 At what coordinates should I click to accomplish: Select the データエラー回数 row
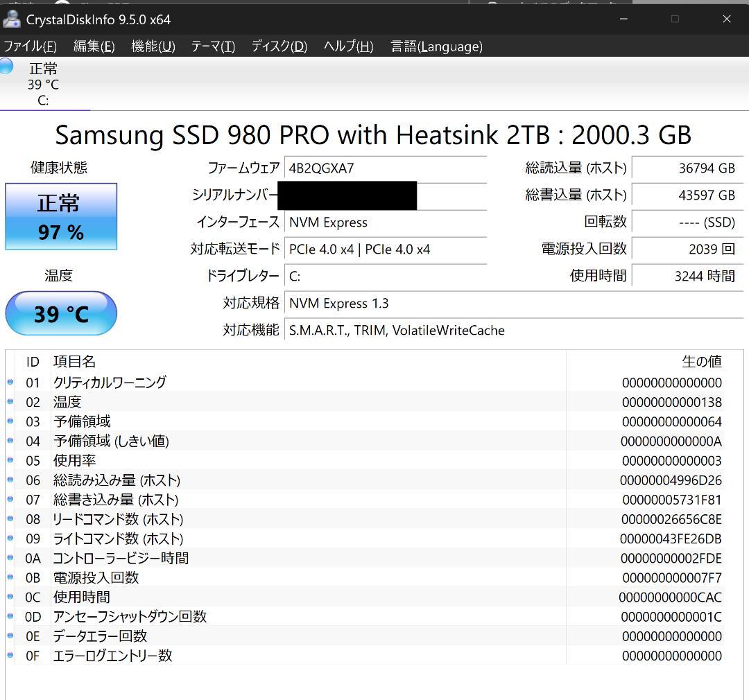click(277, 636)
